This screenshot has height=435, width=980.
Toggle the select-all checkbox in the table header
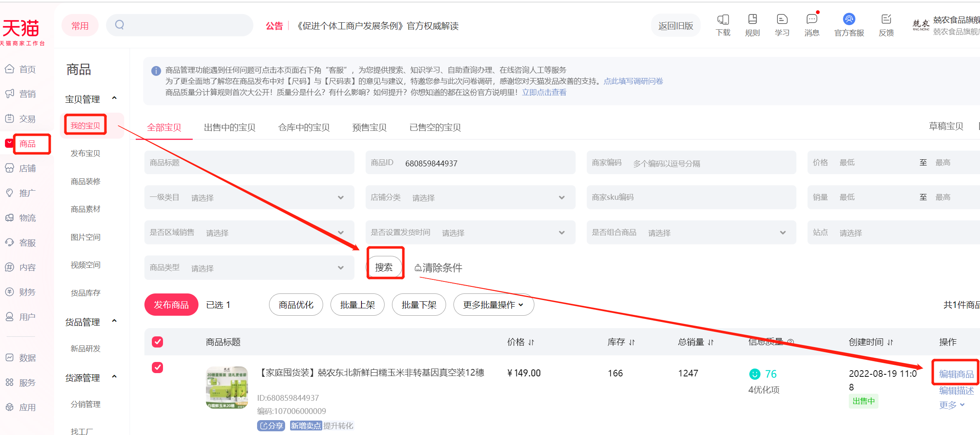(157, 342)
